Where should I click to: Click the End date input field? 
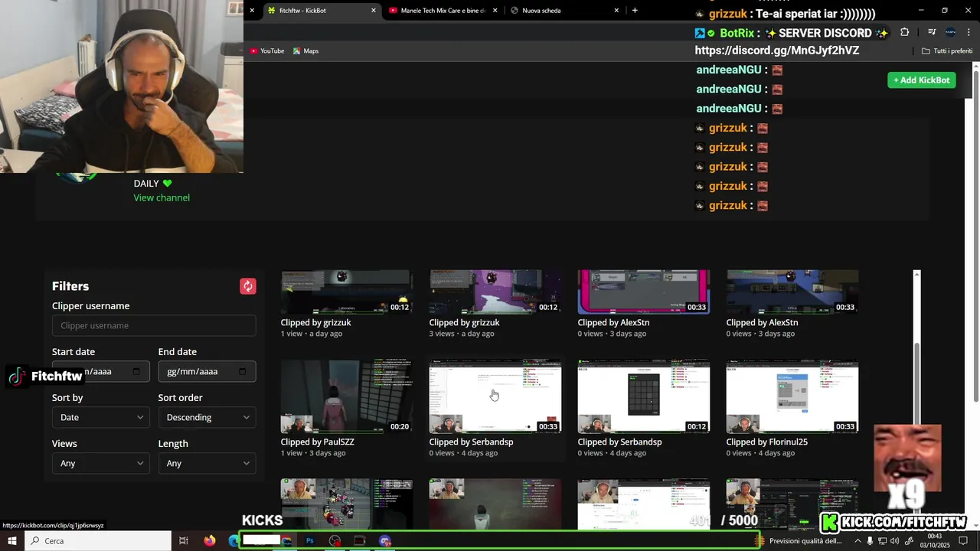click(207, 371)
